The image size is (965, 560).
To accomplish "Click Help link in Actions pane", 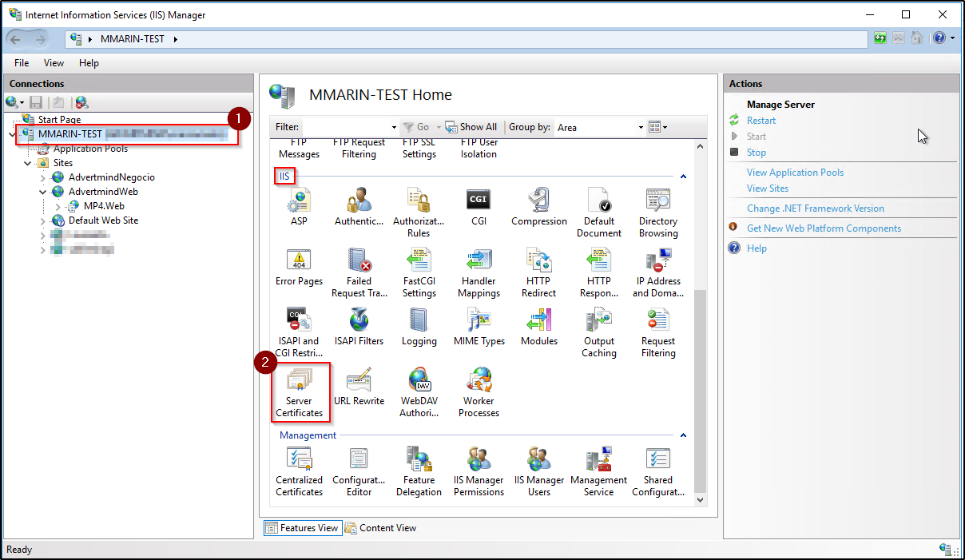I will tap(757, 248).
